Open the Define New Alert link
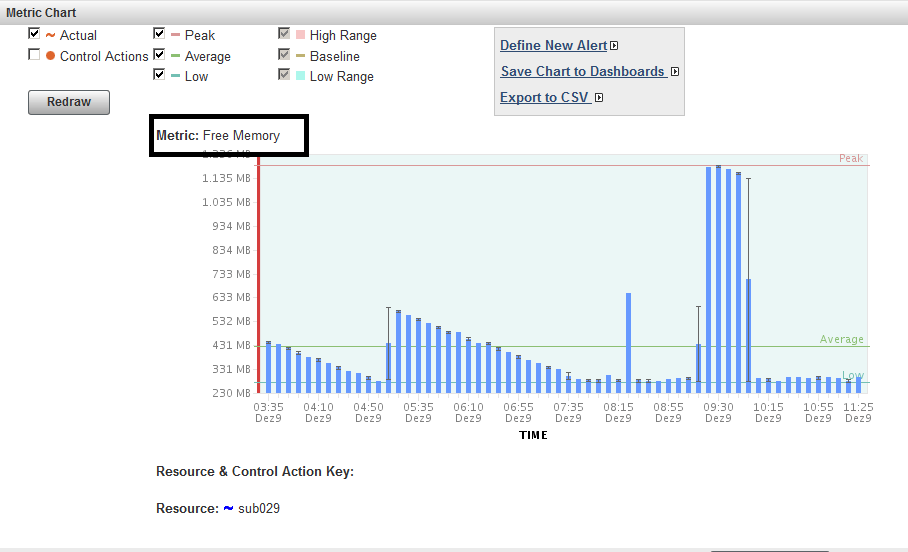This screenshot has height=552, width=908. point(554,45)
